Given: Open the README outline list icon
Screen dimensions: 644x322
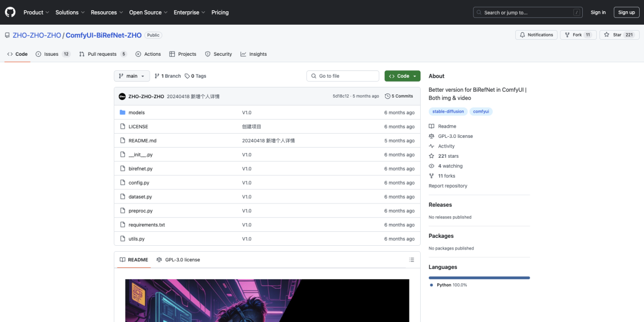Looking at the screenshot, I should point(412,260).
